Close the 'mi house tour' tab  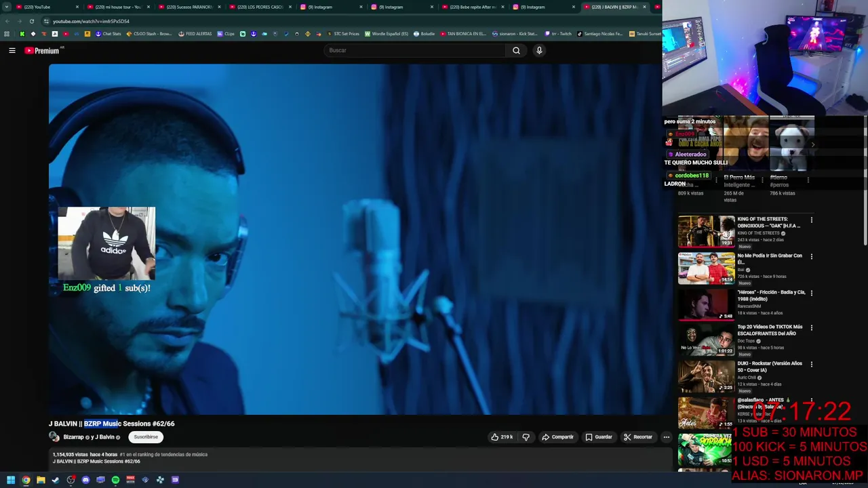(x=149, y=7)
